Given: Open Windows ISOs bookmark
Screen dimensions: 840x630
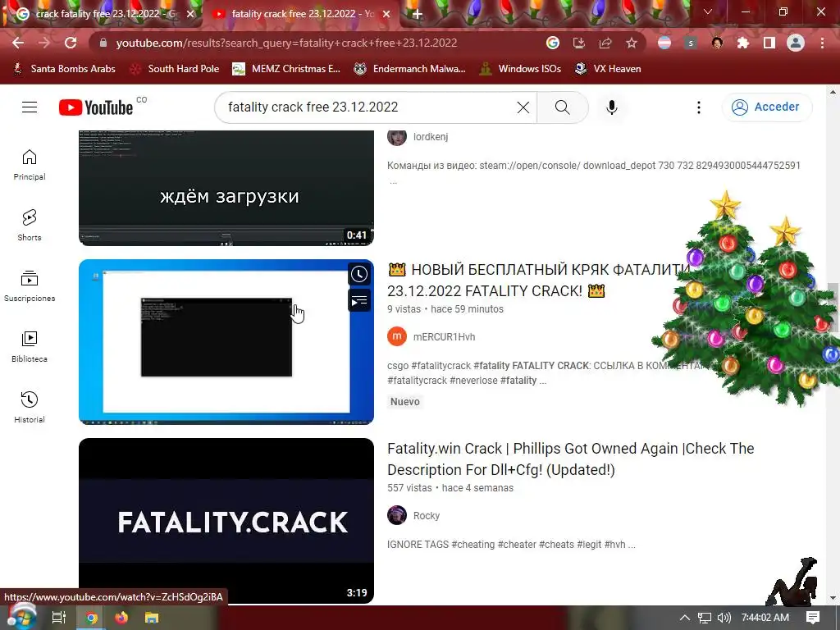Looking at the screenshot, I should tap(520, 69).
